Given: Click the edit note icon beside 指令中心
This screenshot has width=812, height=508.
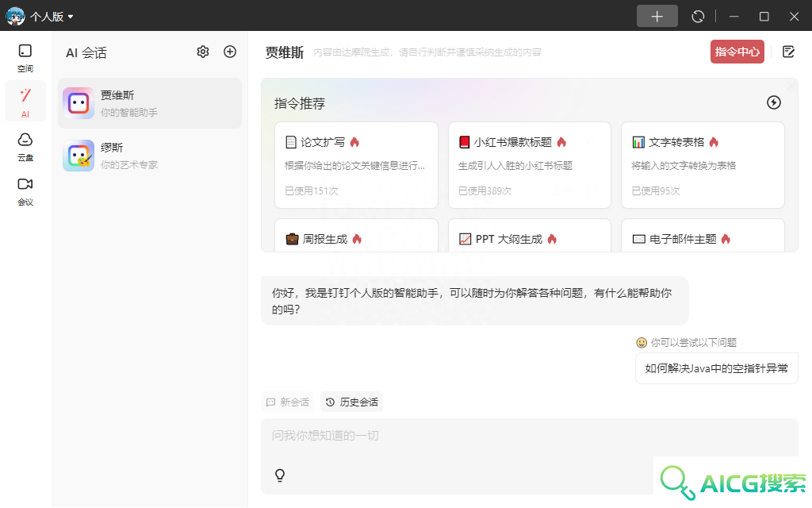Looking at the screenshot, I should click(x=788, y=52).
